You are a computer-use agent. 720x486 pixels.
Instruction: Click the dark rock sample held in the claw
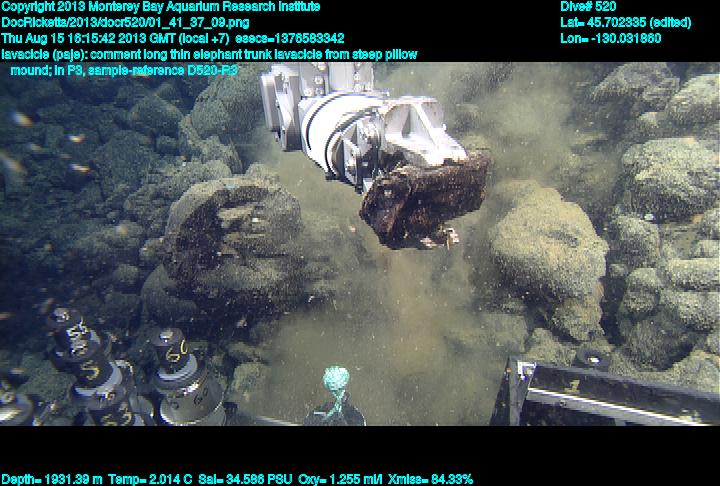pos(425,202)
